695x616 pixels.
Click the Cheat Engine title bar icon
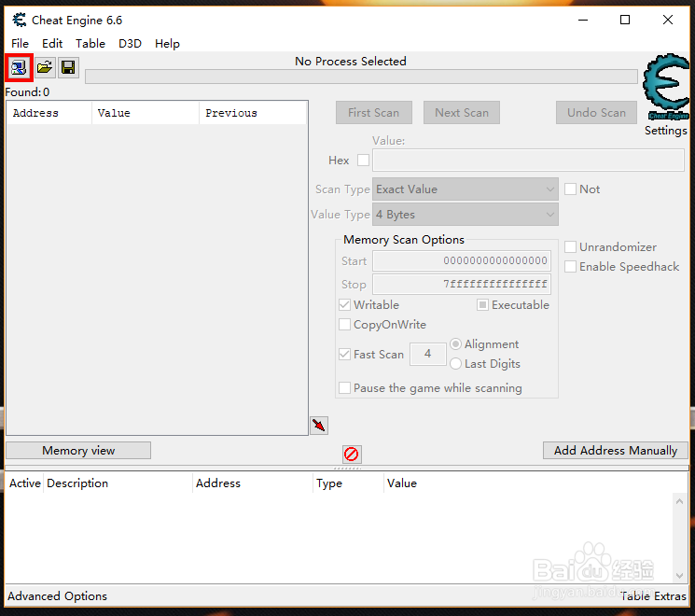click(x=19, y=20)
